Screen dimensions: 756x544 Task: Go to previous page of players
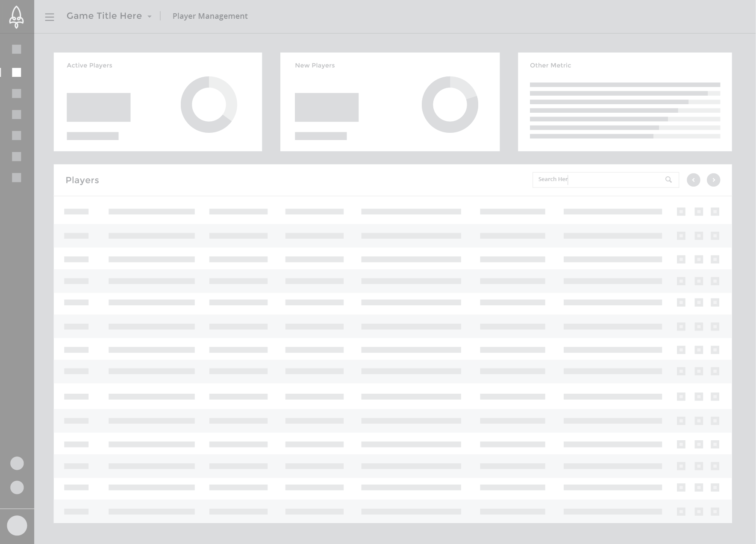coord(693,180)
